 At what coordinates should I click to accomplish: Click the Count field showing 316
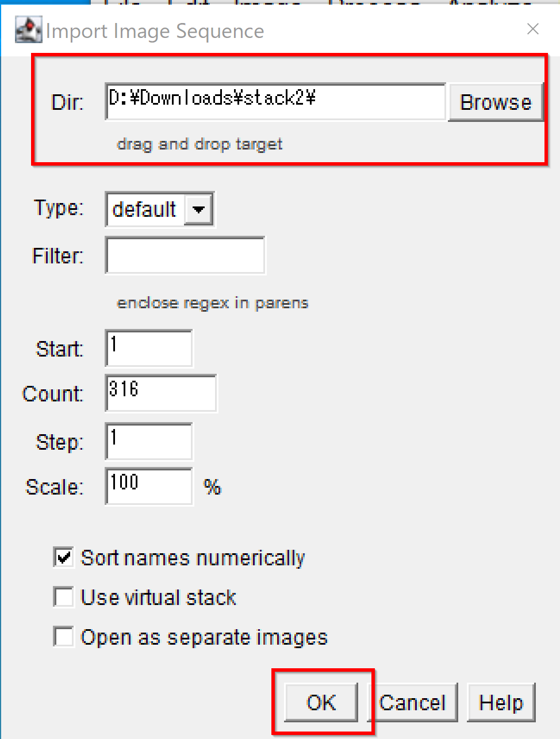[x=161, y=393]
